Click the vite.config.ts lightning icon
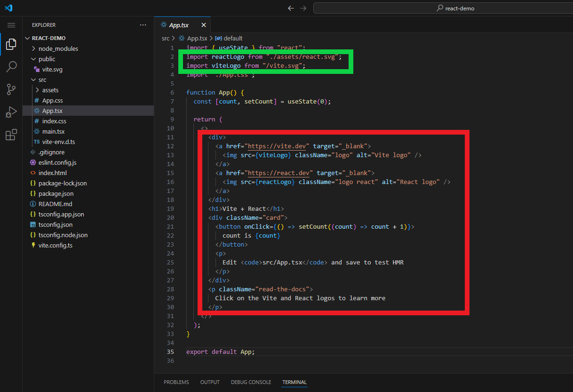This screenshot has width=573, height=392. tap(33, 245)
